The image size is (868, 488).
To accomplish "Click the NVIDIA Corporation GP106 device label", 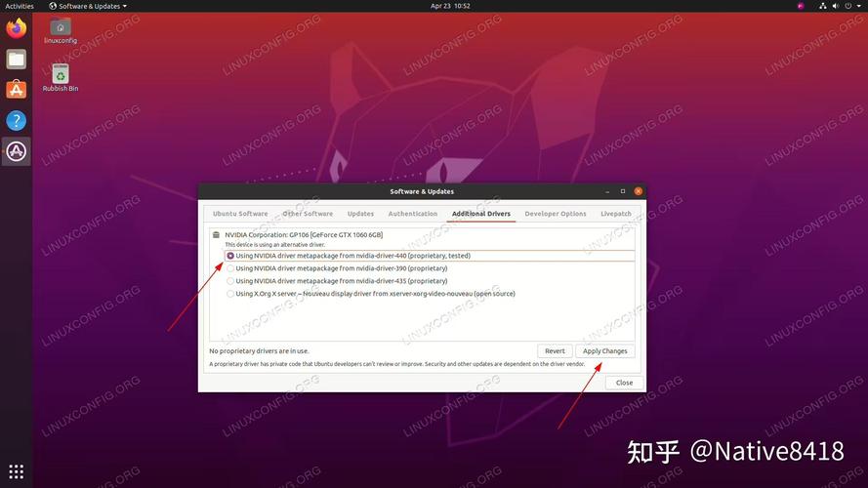I will (x=304, y=234).
